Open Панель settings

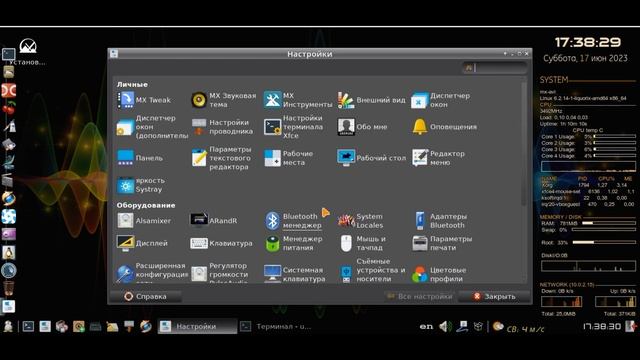coord(140,158)
